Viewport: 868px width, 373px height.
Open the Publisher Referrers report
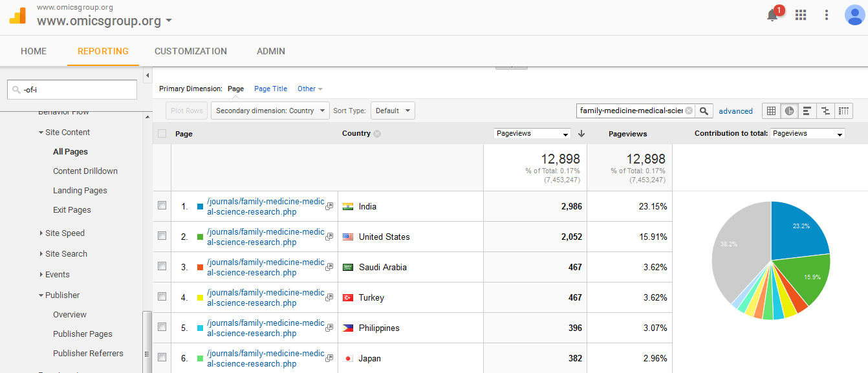[x=88, y=354]
